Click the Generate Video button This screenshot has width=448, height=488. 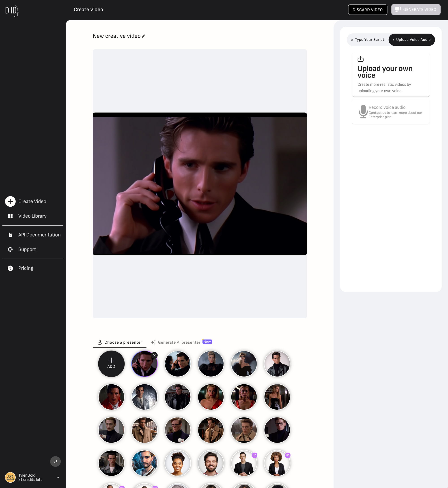(416, 9)
